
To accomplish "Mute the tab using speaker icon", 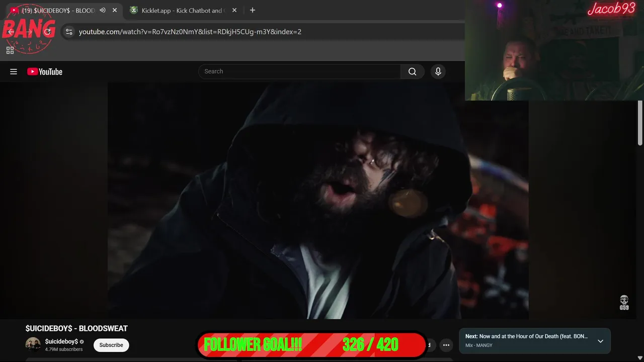I will [103, 10].
